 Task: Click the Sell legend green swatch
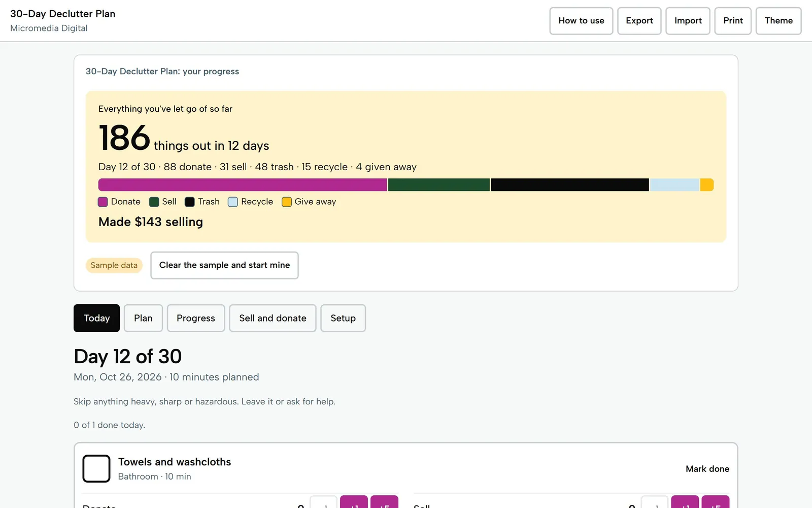[154, 202]
